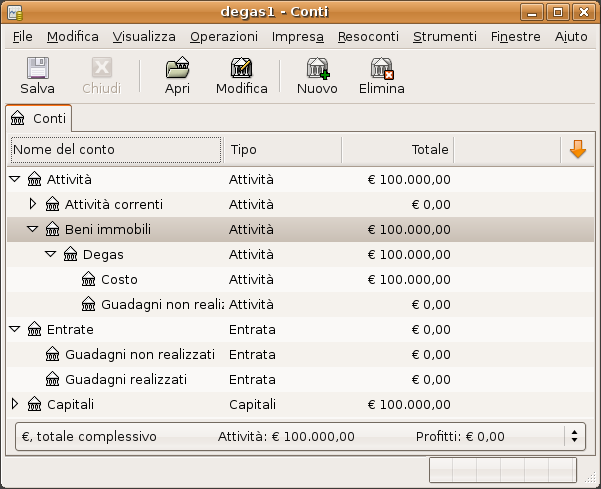Open a file with Apri icon
Viewport: 601px width, 489px height.
click(177, 69)
